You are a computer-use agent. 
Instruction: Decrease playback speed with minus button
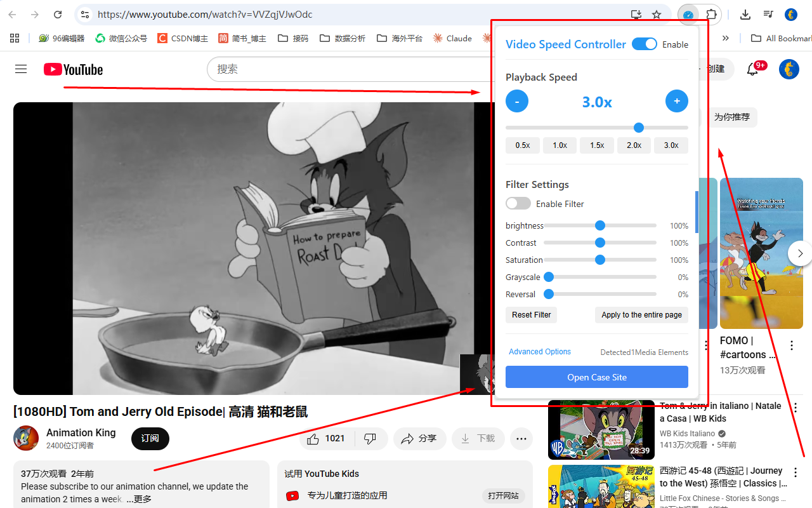[517, 101]
